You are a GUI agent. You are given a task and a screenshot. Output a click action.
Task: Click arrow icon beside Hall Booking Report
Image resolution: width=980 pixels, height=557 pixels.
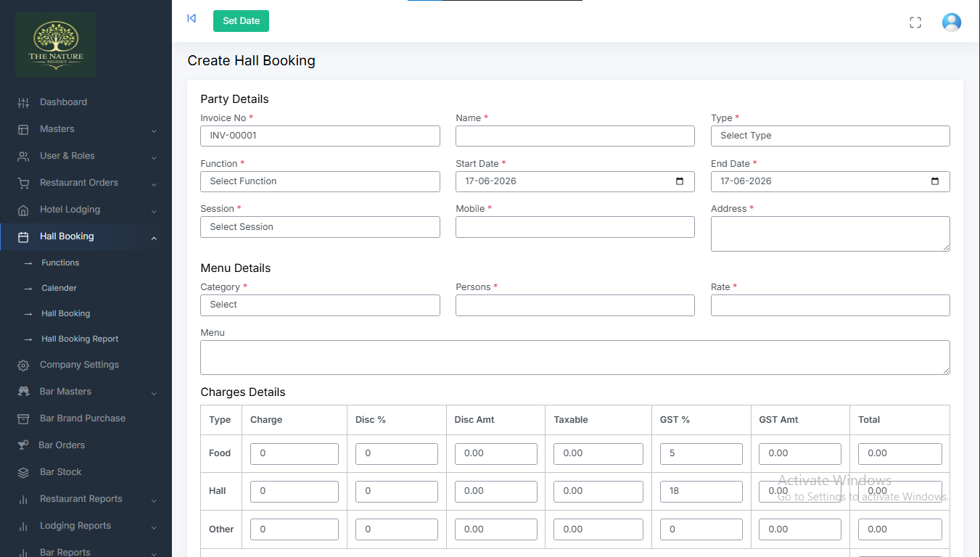click(x=28, y=339)
